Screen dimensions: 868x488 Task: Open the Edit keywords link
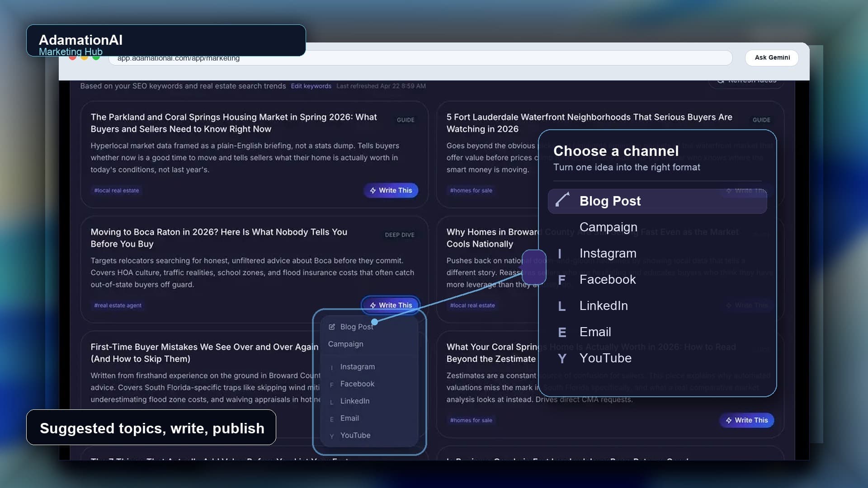(311, 86)
